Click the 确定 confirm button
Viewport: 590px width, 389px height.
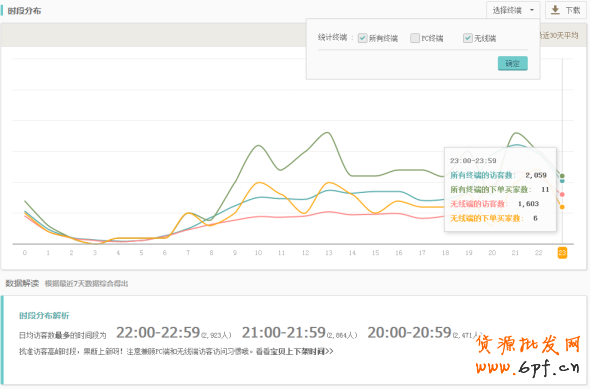coord(512,63)
